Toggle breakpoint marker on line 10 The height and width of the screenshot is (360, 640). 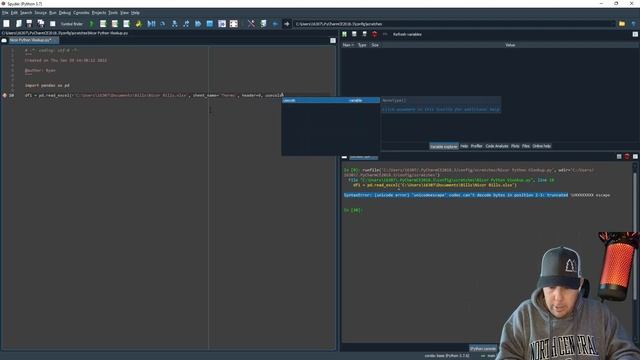[x=4, y=95]
